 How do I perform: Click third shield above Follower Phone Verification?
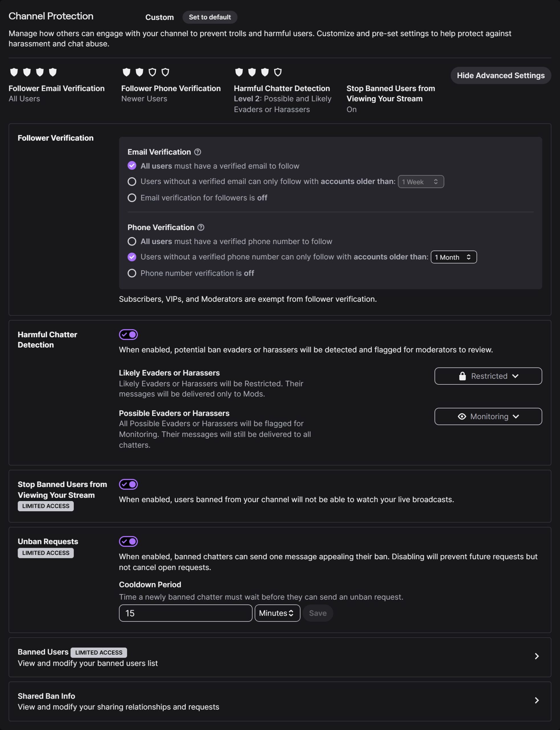pyautogui.click(x=152, y=72)
